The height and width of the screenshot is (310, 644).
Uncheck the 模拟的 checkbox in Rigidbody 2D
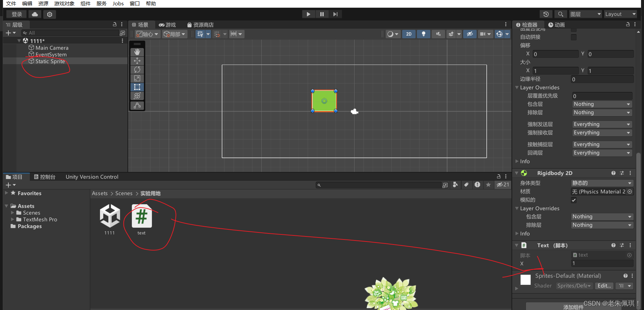point(574,200)
